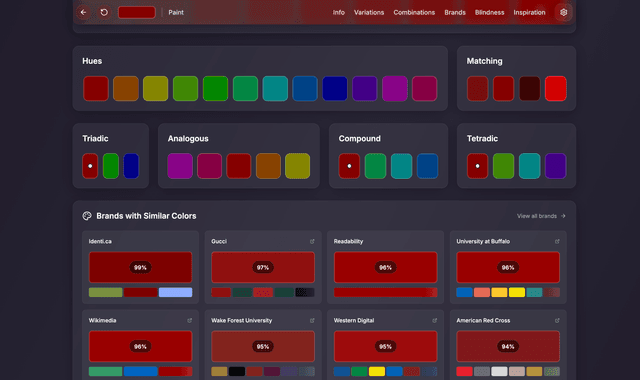
Task: Select darkest maroon swatch in Matching
Action: 529,88
